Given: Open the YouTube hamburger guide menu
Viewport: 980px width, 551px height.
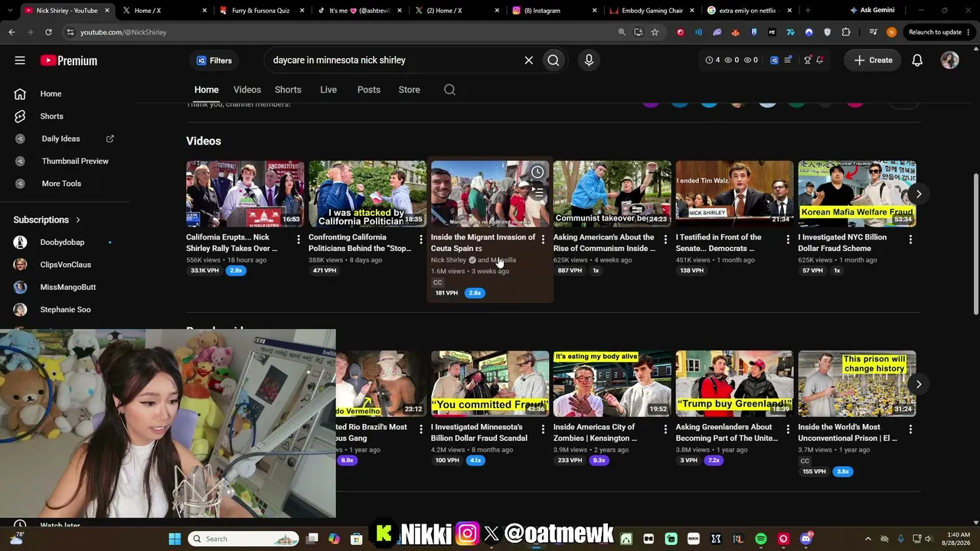Looking at the screenshot, I should tap(20, 60).
